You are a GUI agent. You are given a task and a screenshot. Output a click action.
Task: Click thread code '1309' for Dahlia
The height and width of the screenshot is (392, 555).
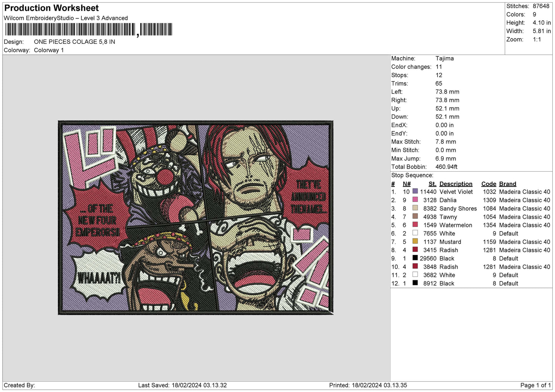point(490,200)
